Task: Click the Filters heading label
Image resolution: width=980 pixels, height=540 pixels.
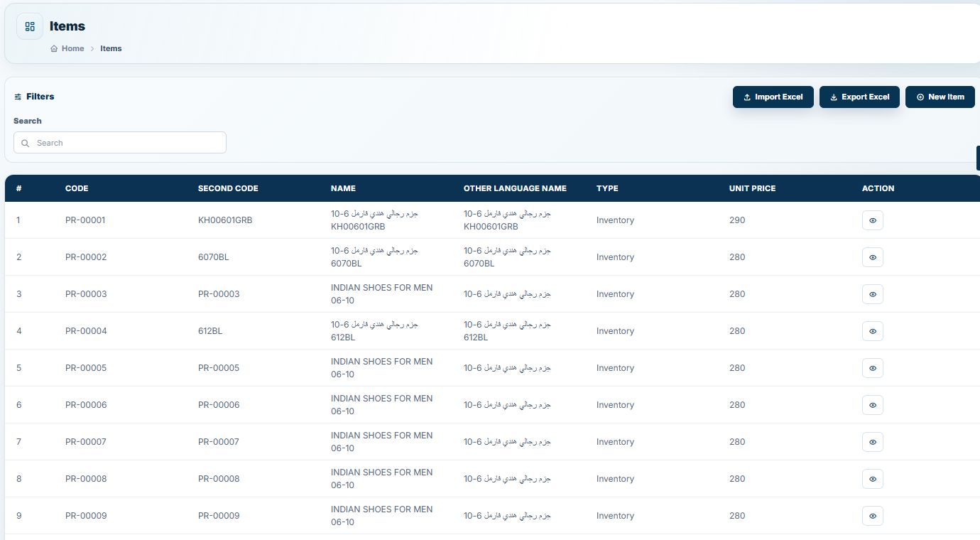Action: point(40,97)
